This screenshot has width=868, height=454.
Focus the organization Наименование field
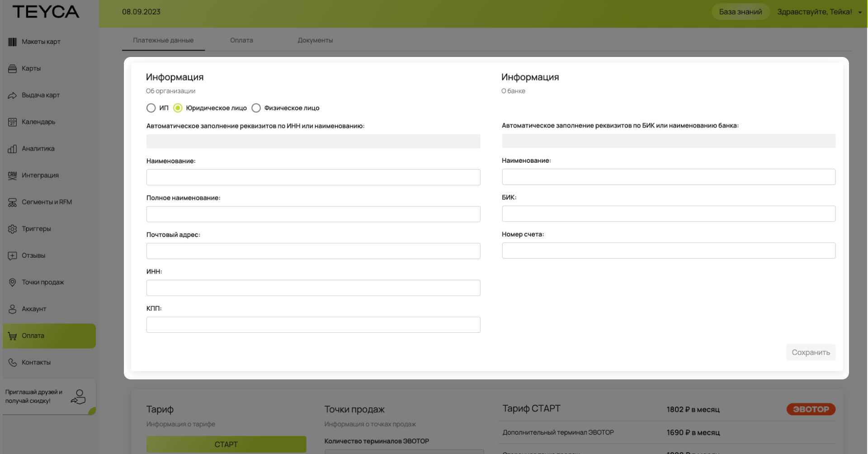coord(313,177)
